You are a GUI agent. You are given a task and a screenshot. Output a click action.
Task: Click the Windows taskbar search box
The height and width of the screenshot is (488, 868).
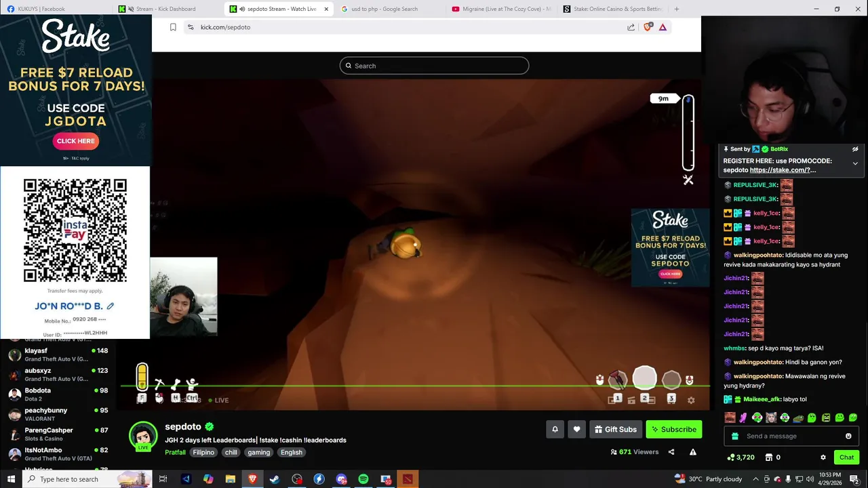point(88,479)
